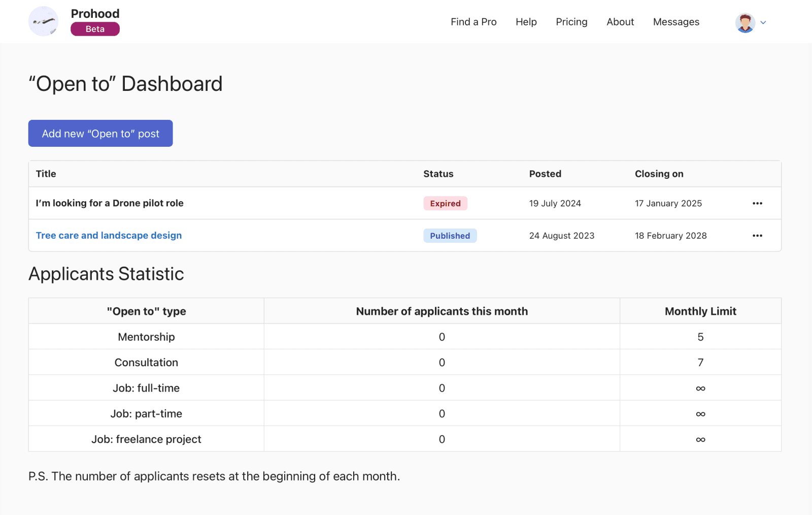This screenshot has width=812, height=515.
Task: Select "I'm looking for a Drone pilot role"
Action: pos(110,203)
